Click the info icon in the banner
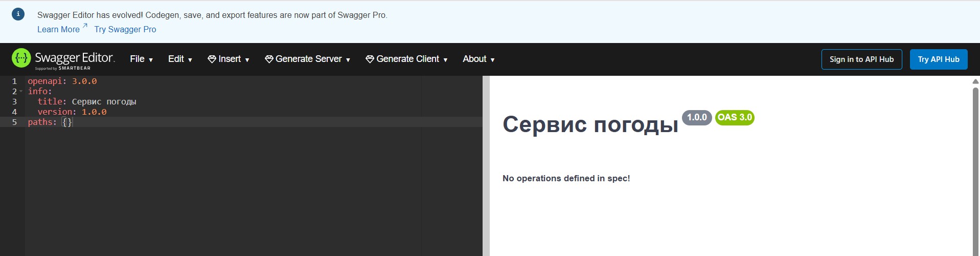The height and width of the screenshot is (256, 980). coord(18,14)
